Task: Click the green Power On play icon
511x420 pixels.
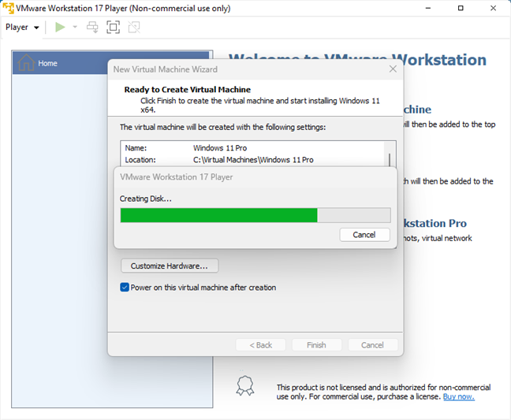Action: tap(60, 28)
